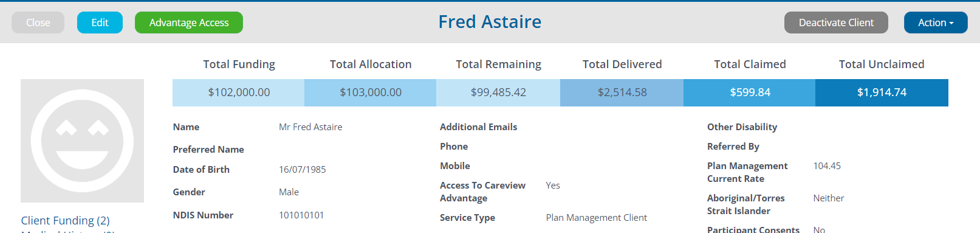Click the Access To Careview Advantage Yes value

[x=553, y=186]
